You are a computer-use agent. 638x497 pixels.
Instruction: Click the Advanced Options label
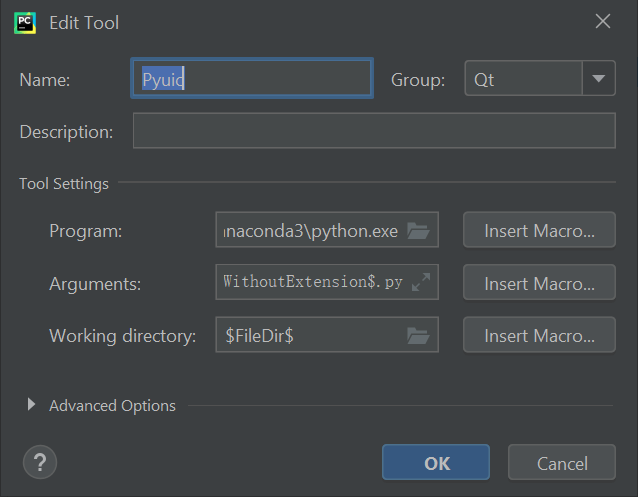coord(112,405)
